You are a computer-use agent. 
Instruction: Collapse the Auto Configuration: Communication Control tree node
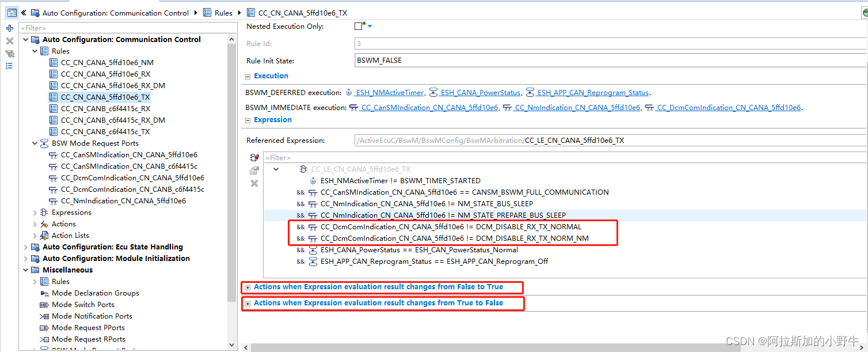(x=25, y=39)
